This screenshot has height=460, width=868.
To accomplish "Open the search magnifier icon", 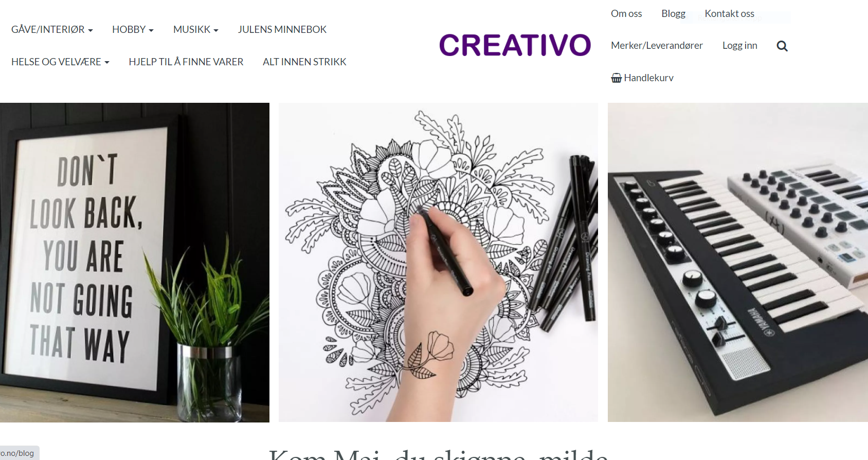I will 782,46.
